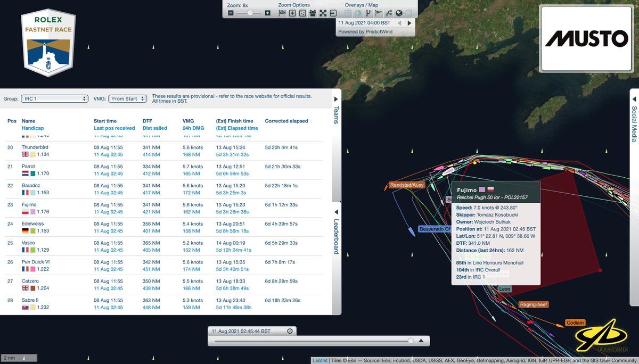Click the playback clock icon
This screenshot has height=364, width=639.
(289, 331)
